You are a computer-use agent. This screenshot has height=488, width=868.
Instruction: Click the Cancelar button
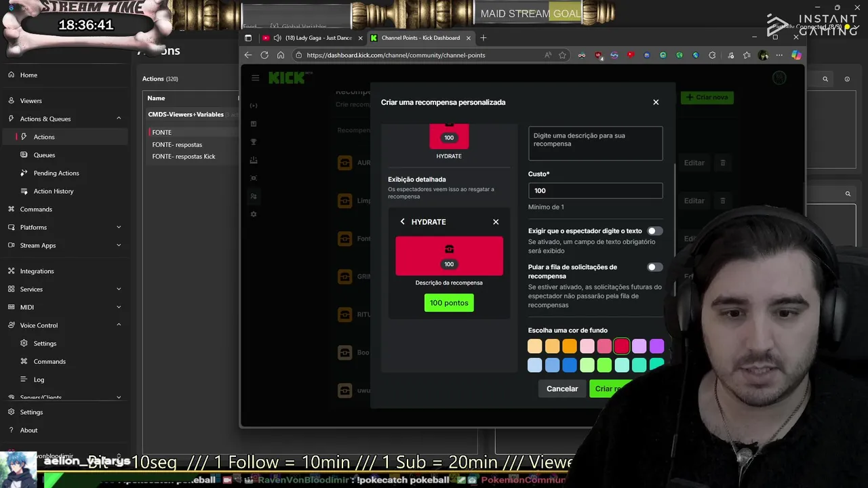coord(562,389)
